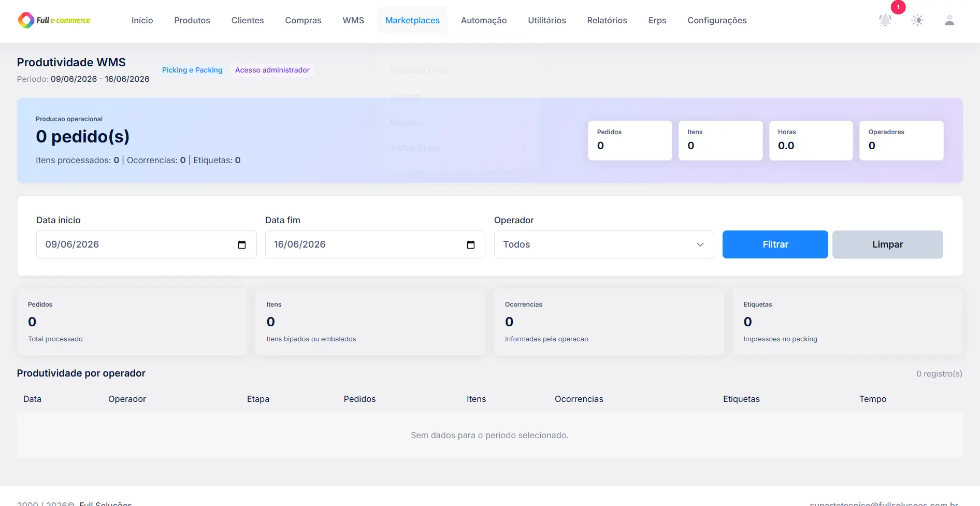
Task: Click 'Total processado' Pedidos card
Action: coord(132,322)
